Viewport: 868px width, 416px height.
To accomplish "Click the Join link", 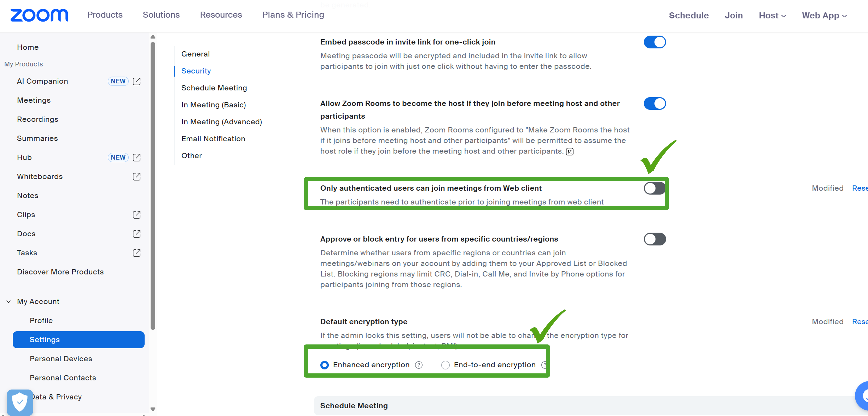I will tap(733, 16).
